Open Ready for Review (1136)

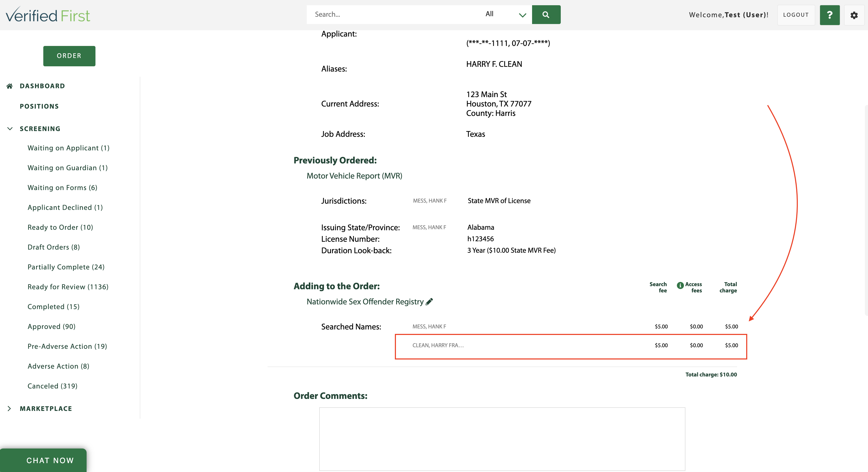click(x=68, y=287)
